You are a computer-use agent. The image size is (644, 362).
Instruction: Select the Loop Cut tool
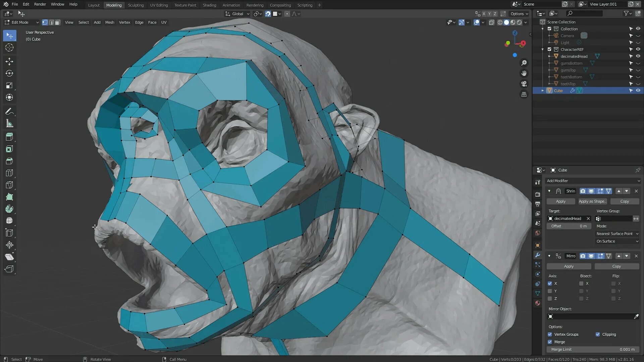point(9,173)
